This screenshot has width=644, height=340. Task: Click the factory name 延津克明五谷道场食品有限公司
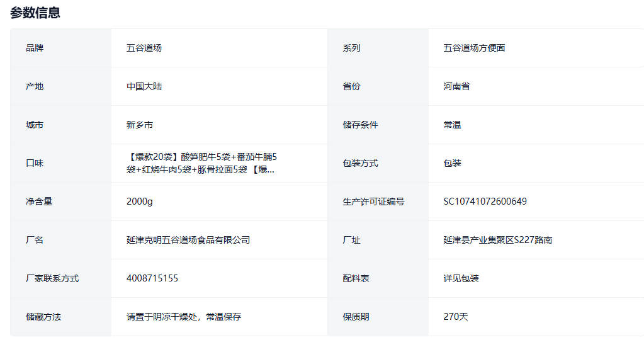pos(188,240)
